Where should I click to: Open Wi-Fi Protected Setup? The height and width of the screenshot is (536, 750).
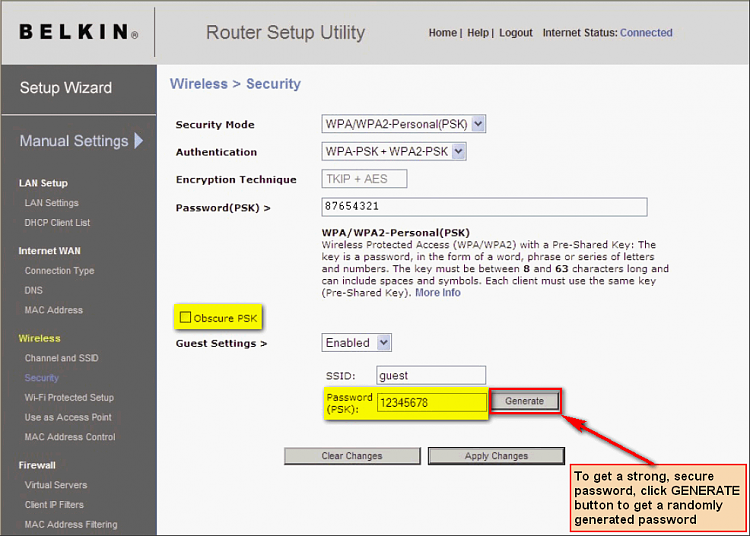[69, 398]
